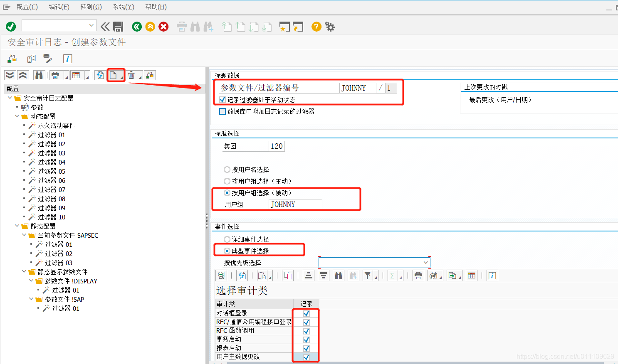Image resolution: width=618 pixels, height=364 pixels.
Task: Click the grid toolbar Print icon
Action: [418, 275]
